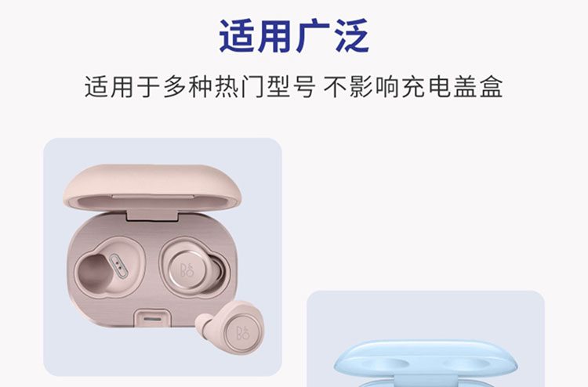Click the silicone ear tip of the loose earbud

(205, 324)
